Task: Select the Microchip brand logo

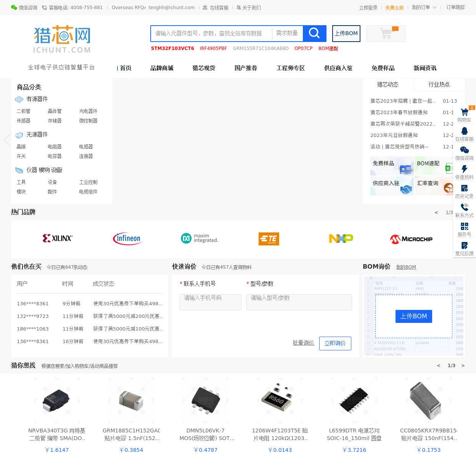Action: click(x=411, y=239)
